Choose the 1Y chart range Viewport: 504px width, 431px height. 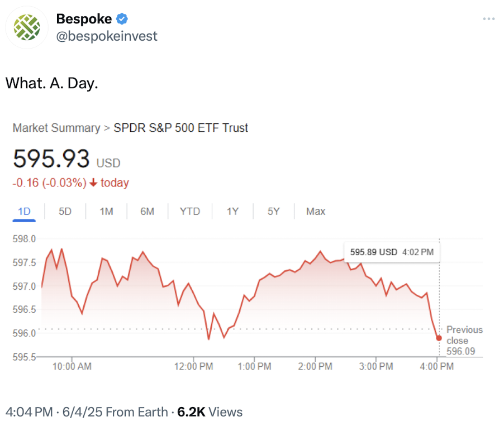tap(232, 212)
